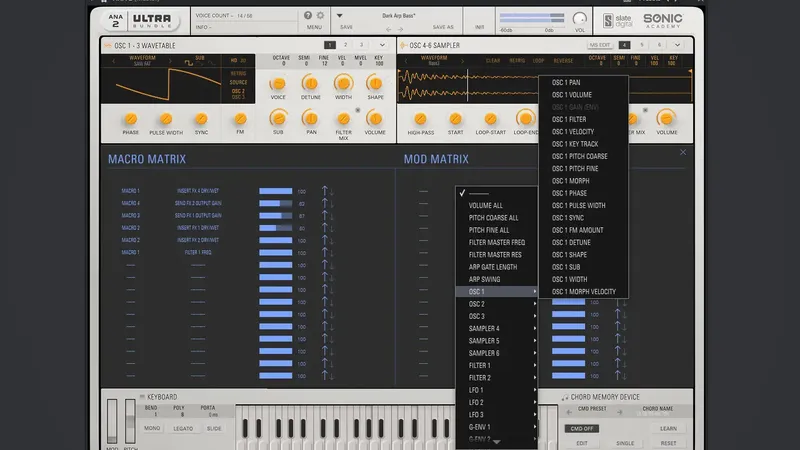Image resolution: width=800 pixels, height=450 pixels.
Task: Go to next preset arrow
Action: coord(401,29)
